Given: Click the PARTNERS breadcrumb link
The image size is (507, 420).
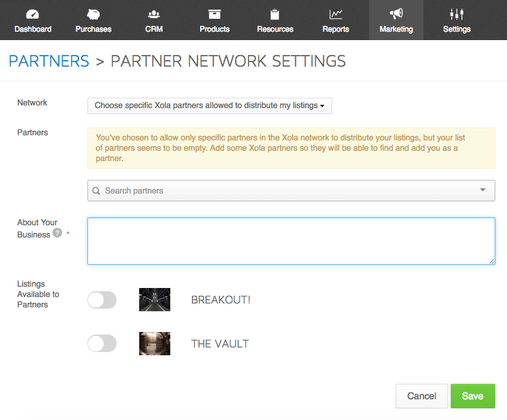Looking at the screenshot, I should (49, 61).
